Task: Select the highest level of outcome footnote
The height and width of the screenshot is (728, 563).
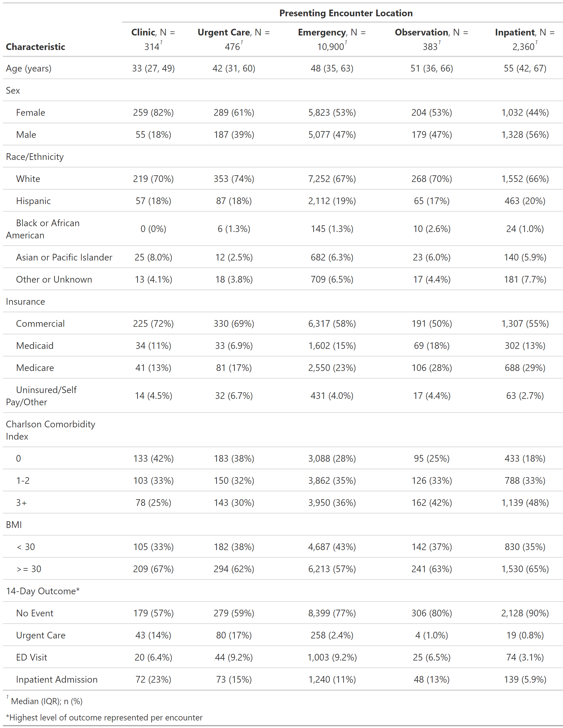Action: point(104,717)
